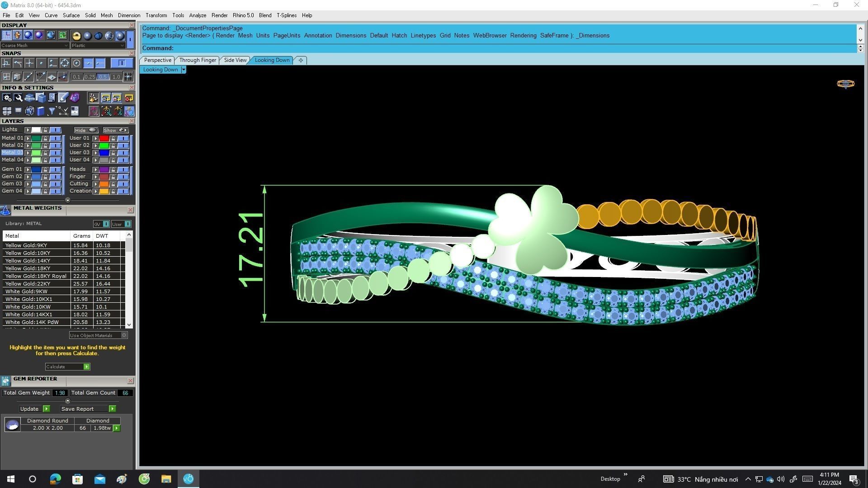Screen dimensions: 868x488
Task: Click the red User 01 color swatch
Action: pos(104,138)
